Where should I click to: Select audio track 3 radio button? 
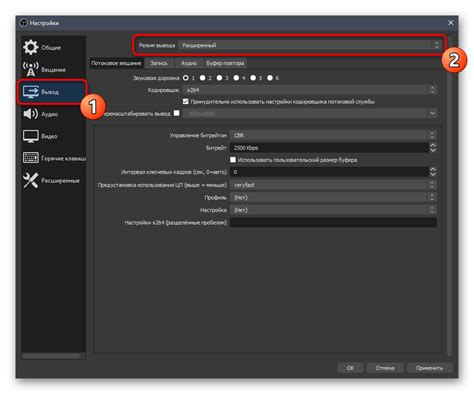(219, 78)
